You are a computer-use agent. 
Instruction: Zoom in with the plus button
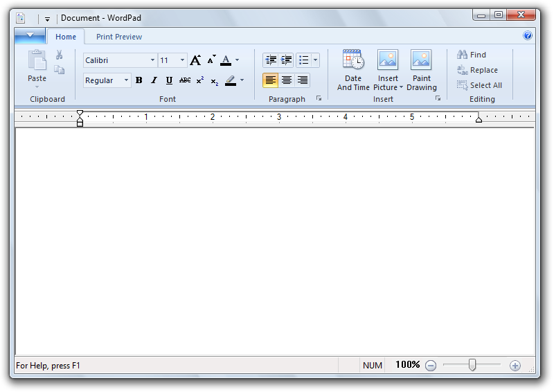click(515, 365)
